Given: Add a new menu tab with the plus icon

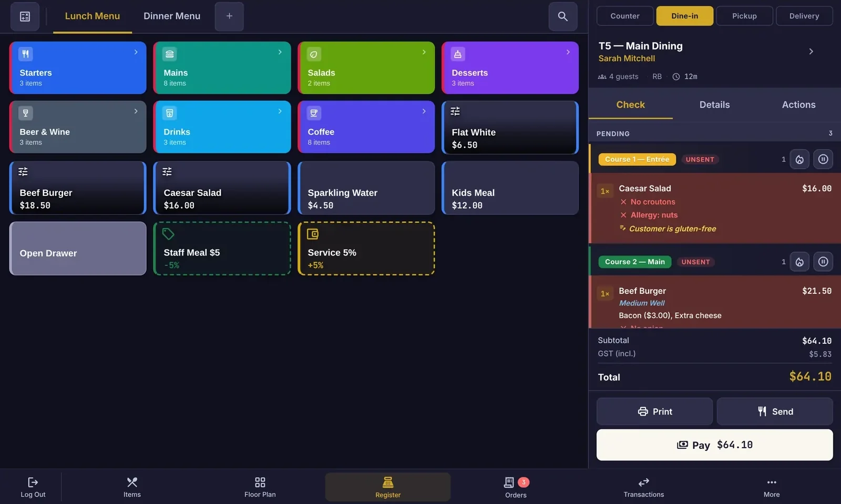Looking at the screenshot, I should click(229, 16).
